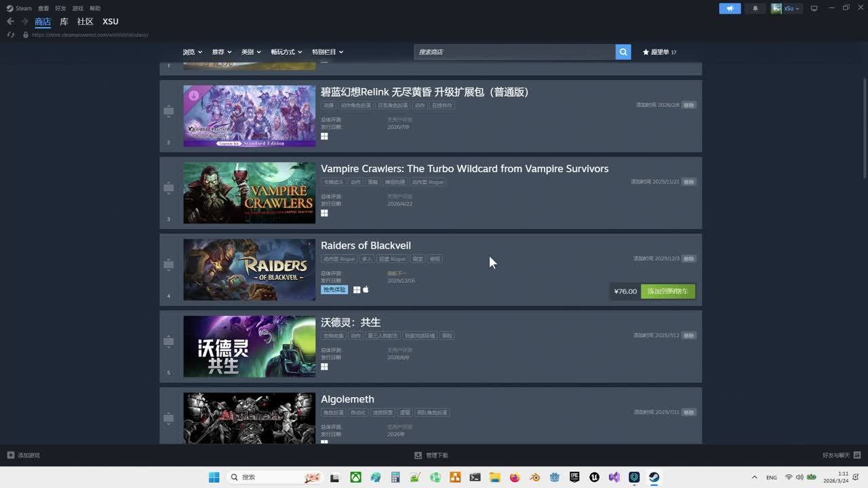This screenshot has height=488, width=868.
Task: Switch to the 库 library tab
Action: pyautogui.click(x=64, y=22)
